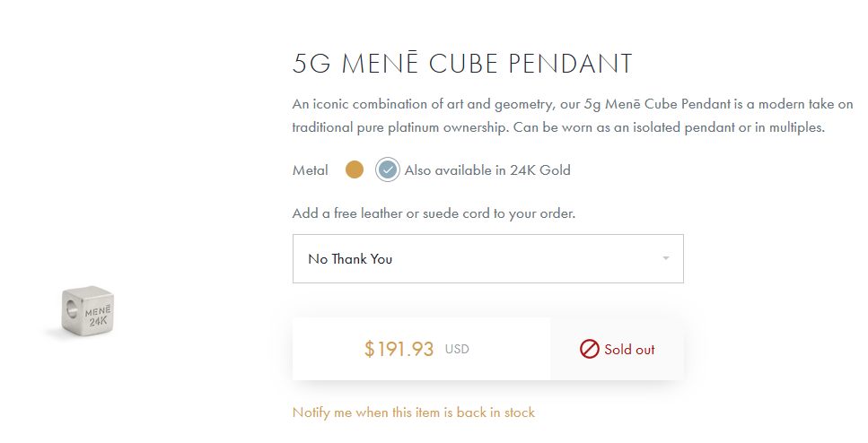Image resolution: width=868 pixels, height=443 pixels.
Task: Click the "No Thank You" selected option text
Action: tap(350, 259)
